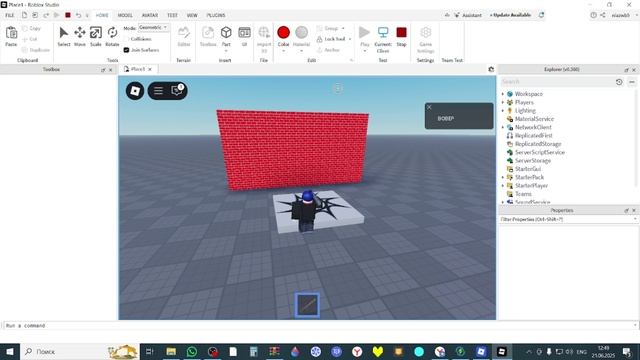Click the undo arrow in the quick access bar

[x=78, y=15]
